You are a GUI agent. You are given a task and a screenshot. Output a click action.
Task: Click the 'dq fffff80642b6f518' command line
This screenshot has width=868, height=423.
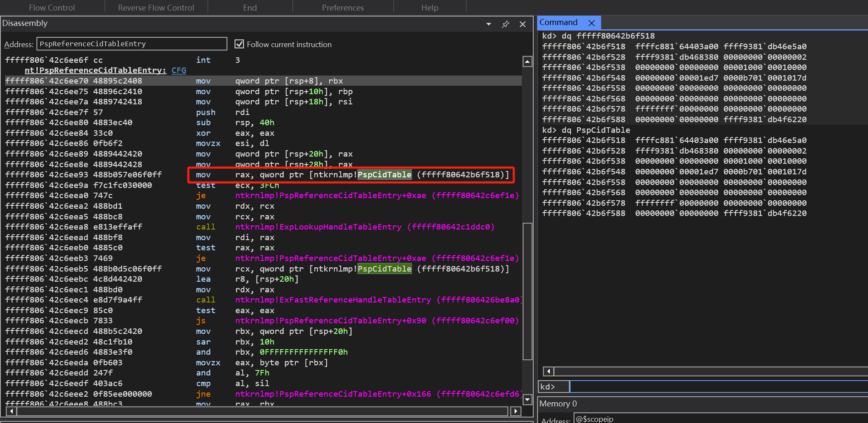598,36
